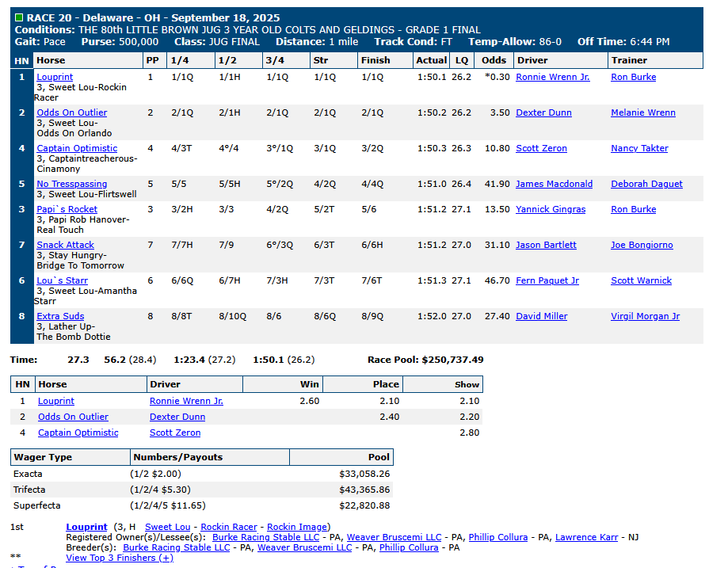This screenshot has height=568, width=728.
Task: Click driver David Miller link
Action: tap(541, 316)
